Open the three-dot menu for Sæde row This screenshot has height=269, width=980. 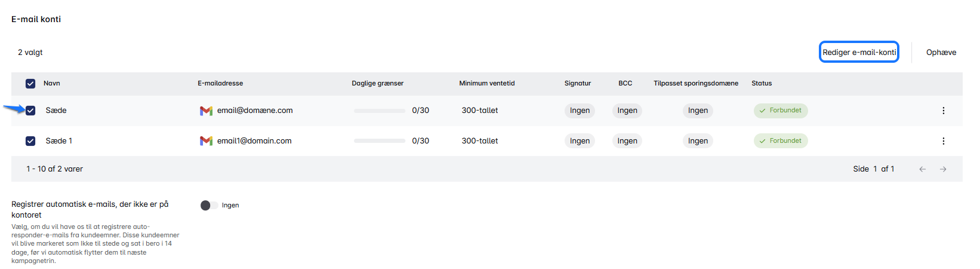click(x=943, y=111)
